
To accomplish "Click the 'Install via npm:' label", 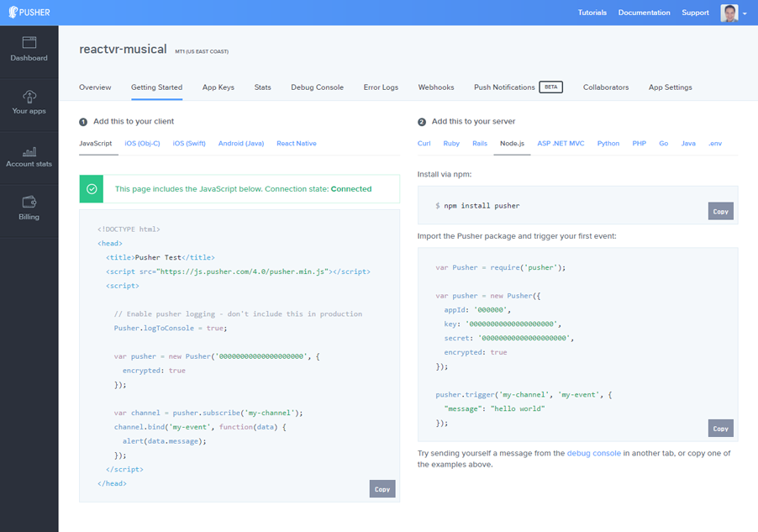I will click(445, 174).
